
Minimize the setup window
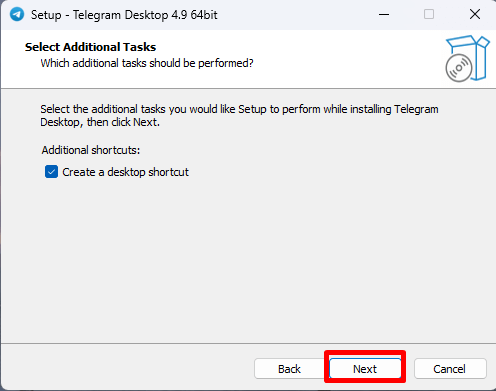384,15
